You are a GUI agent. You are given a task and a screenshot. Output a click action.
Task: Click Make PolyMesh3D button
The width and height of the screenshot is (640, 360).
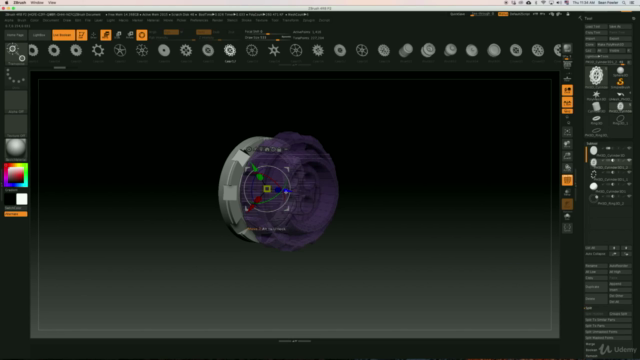tap(614, 44)
